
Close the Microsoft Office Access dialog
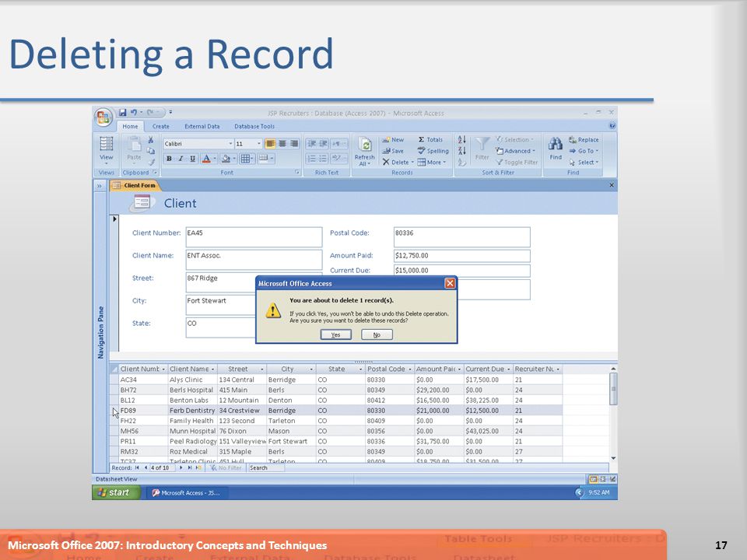tap(450, 283)
